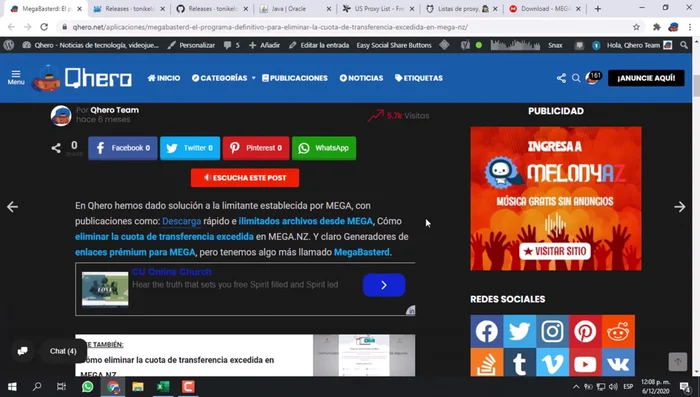The image size is (700, 397).
Task: Open the hamburger Menu icon
Action: [16, 77]
